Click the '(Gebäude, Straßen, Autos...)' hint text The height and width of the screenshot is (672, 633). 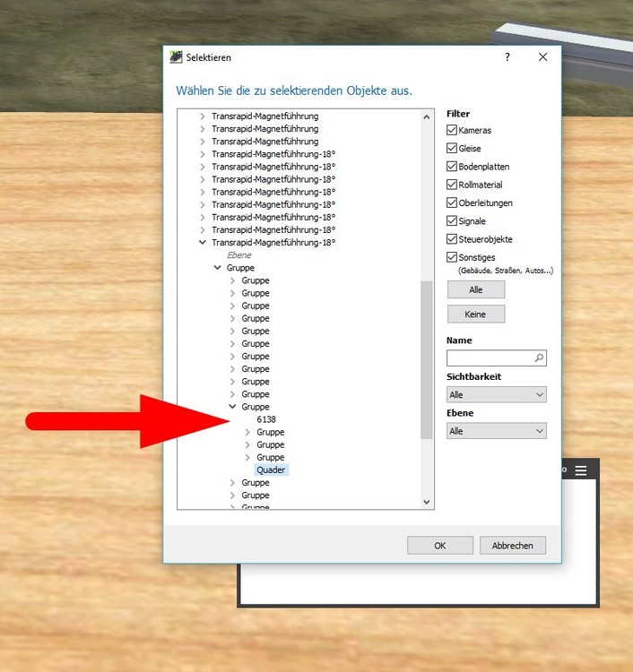(x=506, y=271)
